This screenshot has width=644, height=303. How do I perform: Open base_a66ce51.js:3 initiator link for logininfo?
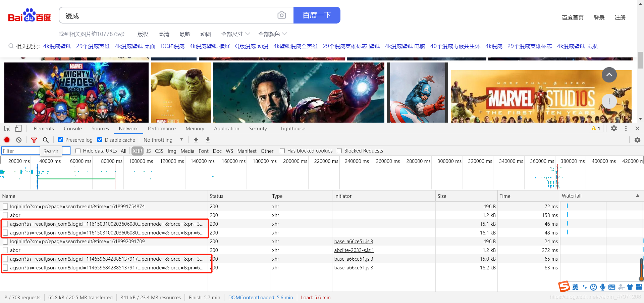click(x=354, y=242)
